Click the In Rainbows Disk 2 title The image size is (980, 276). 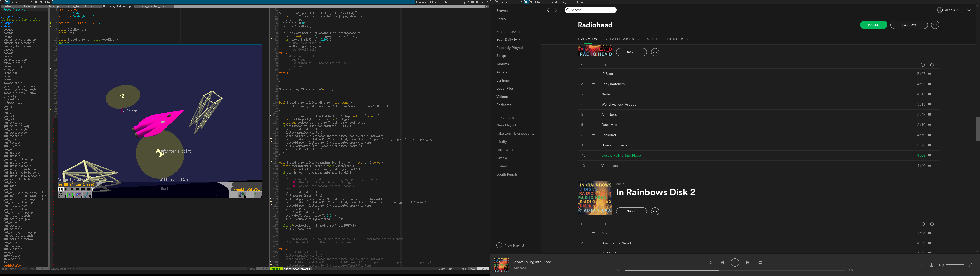click(x=655, y=192)
